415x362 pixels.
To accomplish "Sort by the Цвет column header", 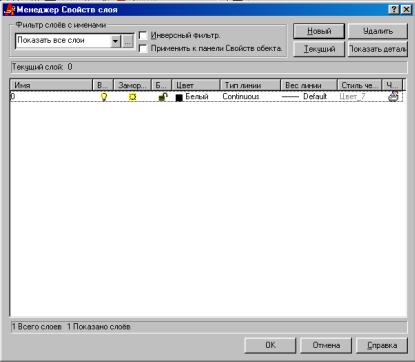I will pyautogui.click(x=196, y=85).
